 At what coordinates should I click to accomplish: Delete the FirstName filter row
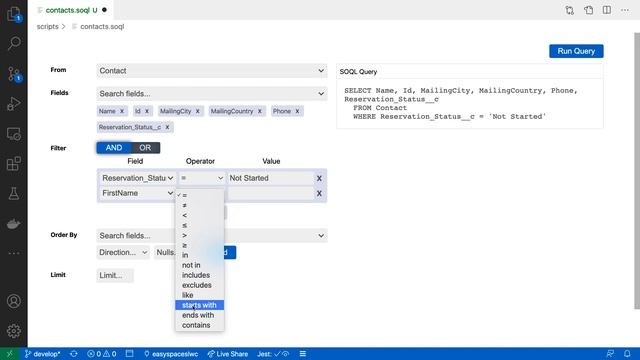(x=319, y=193)
